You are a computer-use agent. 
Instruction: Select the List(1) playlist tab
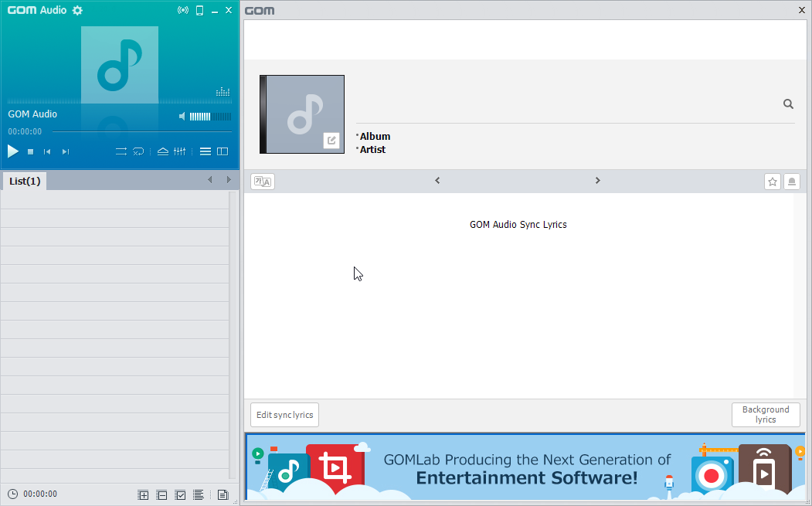pyautogui.click(x=25, y=182)
